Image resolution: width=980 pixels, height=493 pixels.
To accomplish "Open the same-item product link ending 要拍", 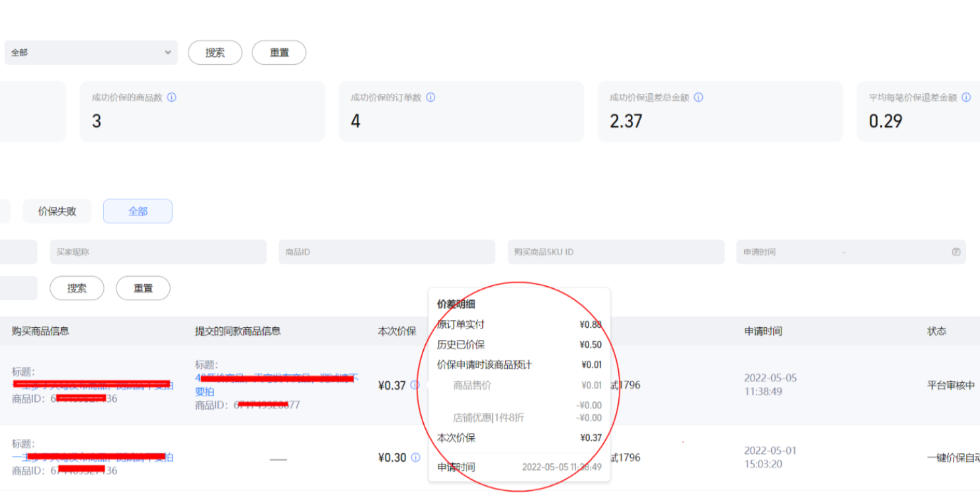I will click(276, 385).
